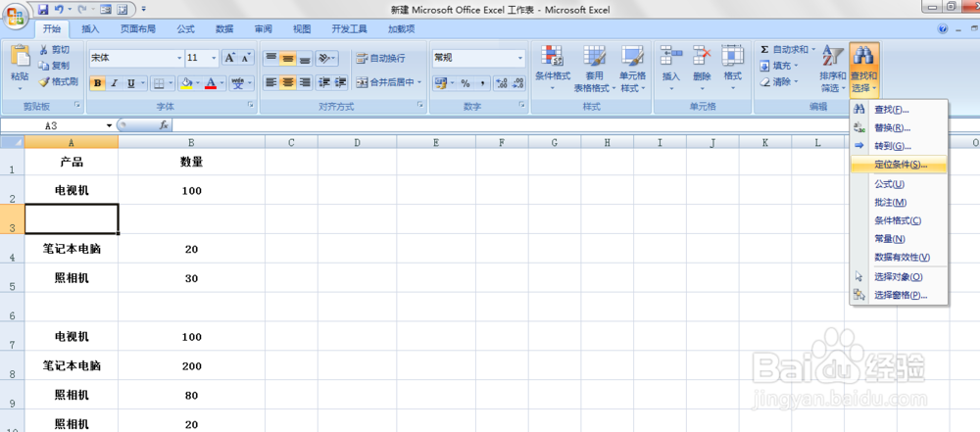Switch to 插入 ribbon tab

(x=90, y=28)
